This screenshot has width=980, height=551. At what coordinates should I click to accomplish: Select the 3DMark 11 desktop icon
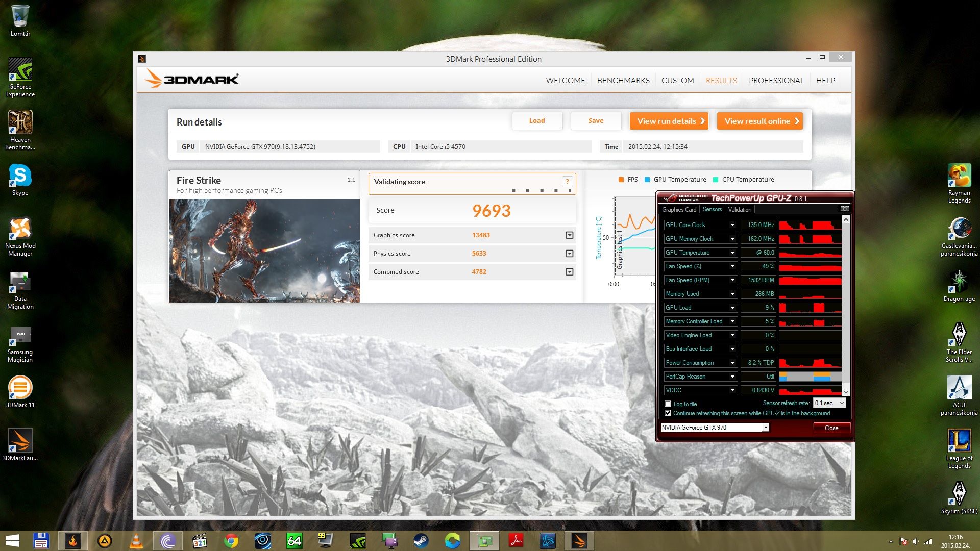tap(20, 392)
